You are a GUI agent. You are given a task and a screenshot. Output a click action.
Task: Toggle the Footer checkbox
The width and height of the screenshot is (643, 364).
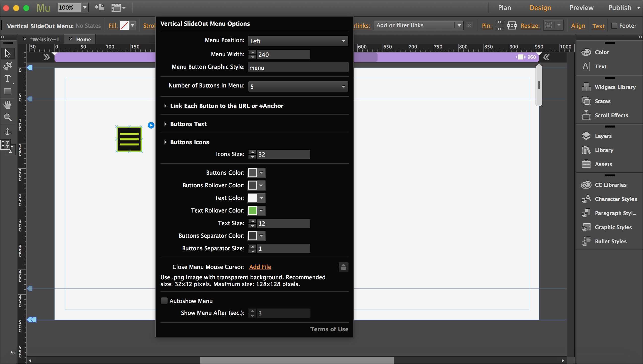[614, 26]
